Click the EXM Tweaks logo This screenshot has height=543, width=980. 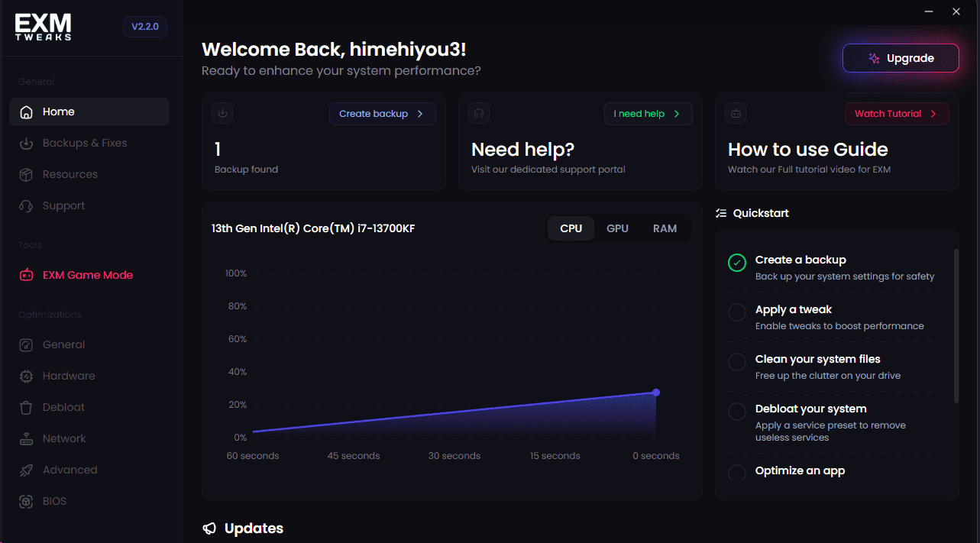[43, 27]
